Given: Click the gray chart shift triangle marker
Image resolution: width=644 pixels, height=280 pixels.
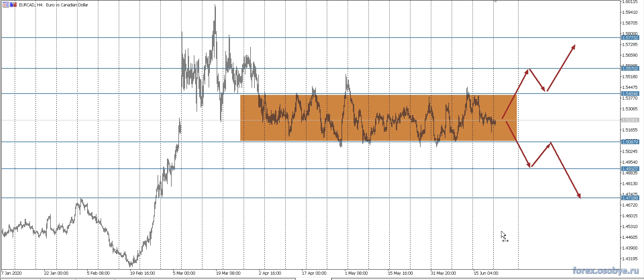Looking at the screenshot, I should tap(496, 1).
